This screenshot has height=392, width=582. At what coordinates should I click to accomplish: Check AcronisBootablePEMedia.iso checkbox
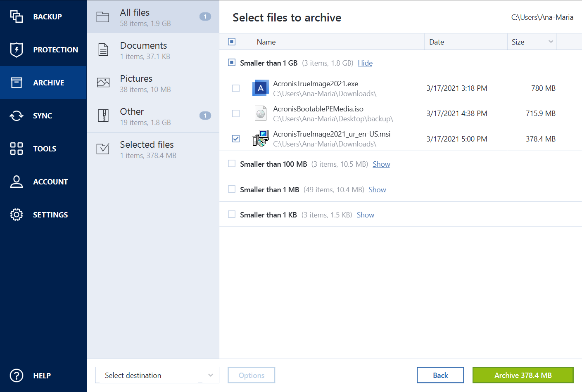coord(236,113)
